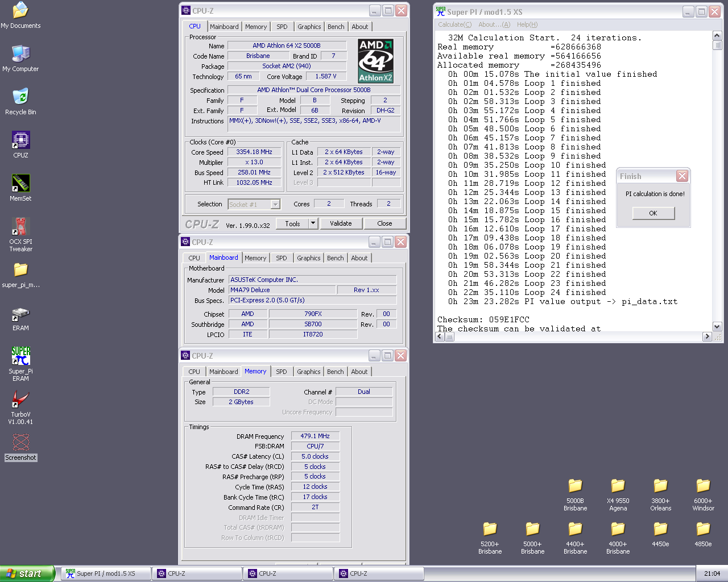Viewport: 728px width, 582px height.
Task: Click Super PI horizontal scroll right arrow
Action: (x=708, y=336)
